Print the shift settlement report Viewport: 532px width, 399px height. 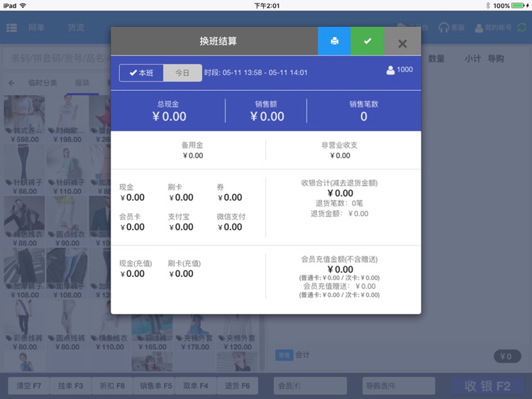[334, 41]
